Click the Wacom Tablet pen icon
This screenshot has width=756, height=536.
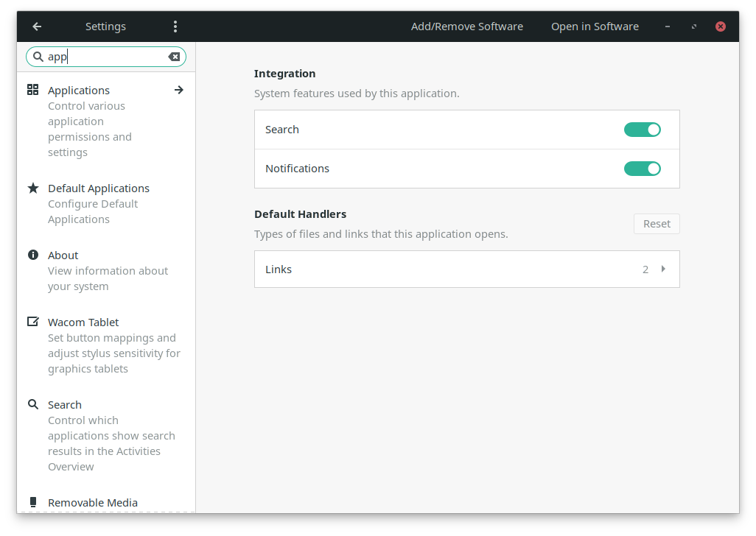coord(33,322)
